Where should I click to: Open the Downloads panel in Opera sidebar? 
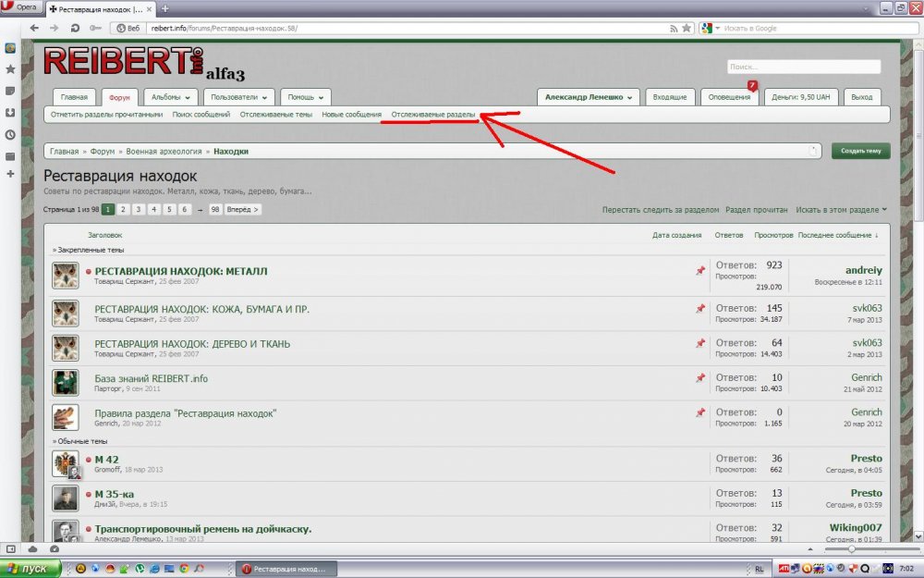[10, 112]
